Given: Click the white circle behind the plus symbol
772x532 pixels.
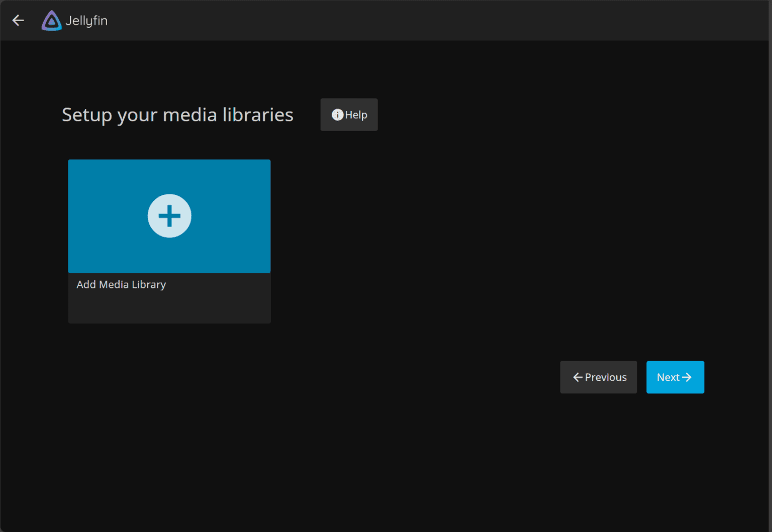Looking at the screenshot, I should coord(169,216).
